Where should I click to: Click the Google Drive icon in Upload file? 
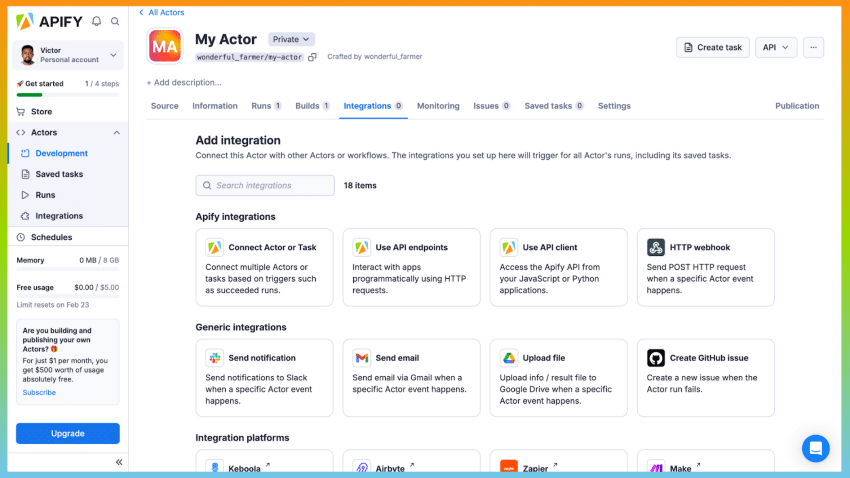point(508,358)
